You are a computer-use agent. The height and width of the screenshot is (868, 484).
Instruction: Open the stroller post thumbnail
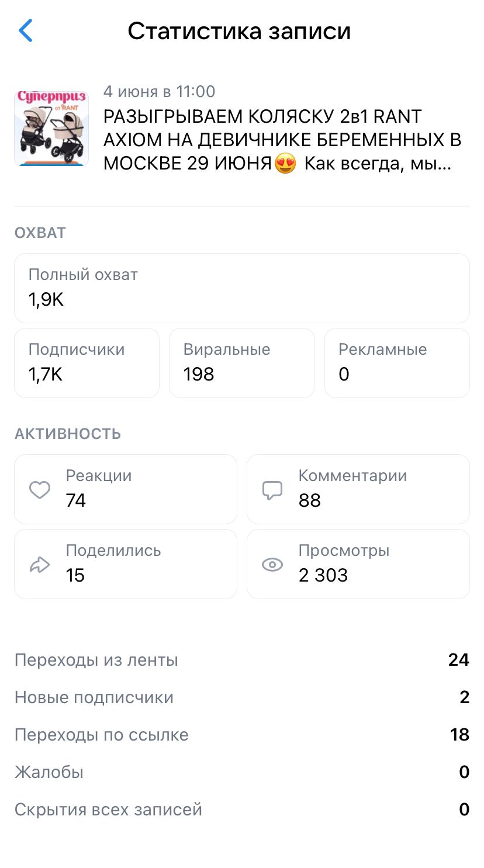(51, 128)
